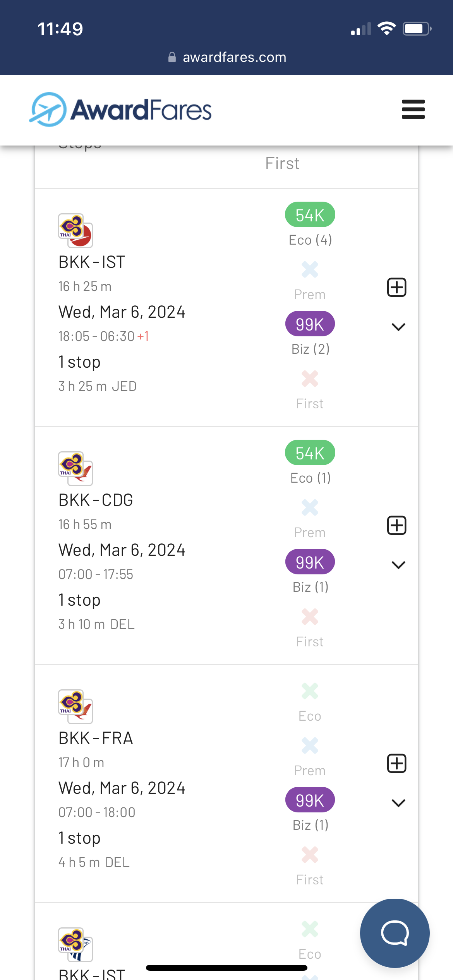Expand BKK-FRA flight details chevron
The image size is (453, 980).
pyautogui.click(x=398, y=803)
